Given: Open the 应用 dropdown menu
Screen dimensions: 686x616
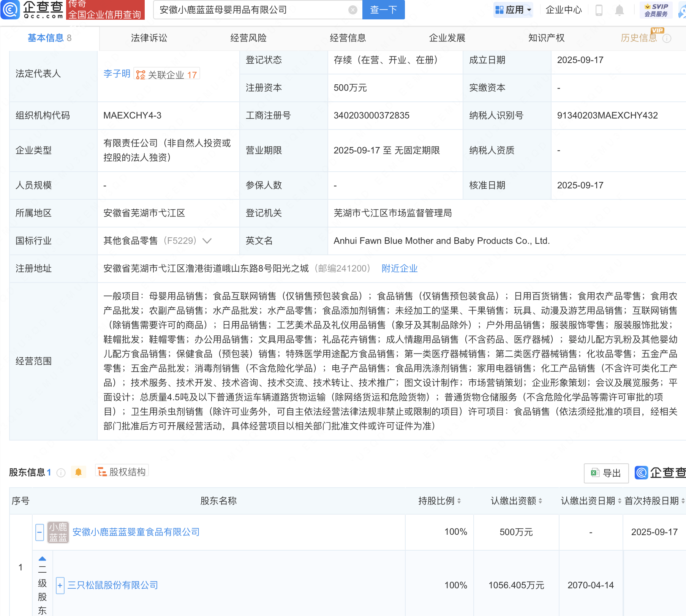Looking at the screenshot, I should point(514,10).
